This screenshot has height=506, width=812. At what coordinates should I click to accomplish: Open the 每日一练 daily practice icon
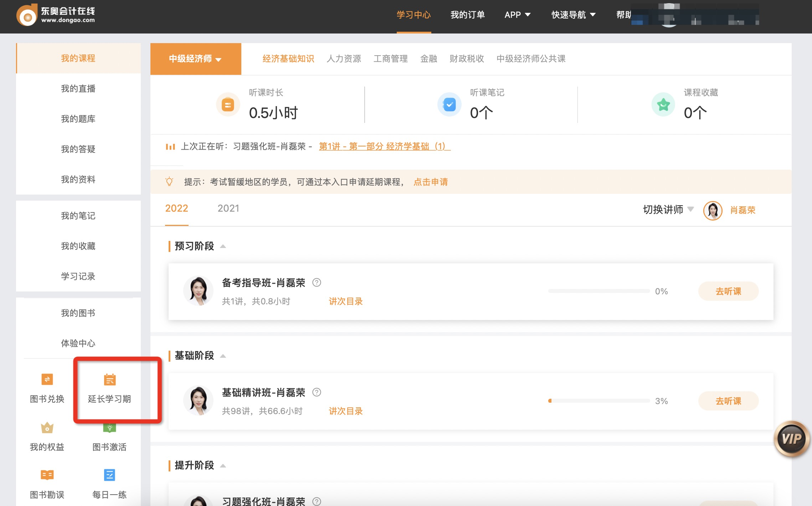click(109, 475)
